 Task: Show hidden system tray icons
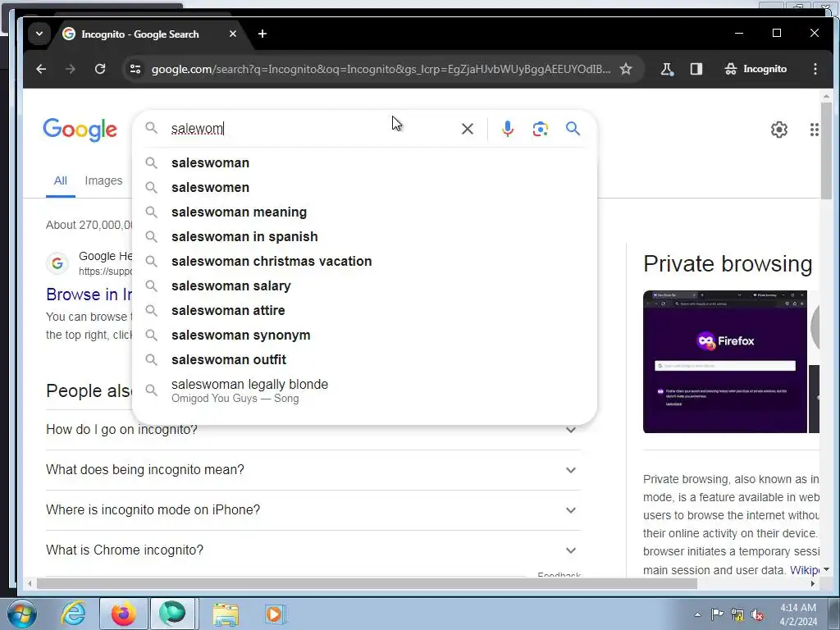pos(697,614)
